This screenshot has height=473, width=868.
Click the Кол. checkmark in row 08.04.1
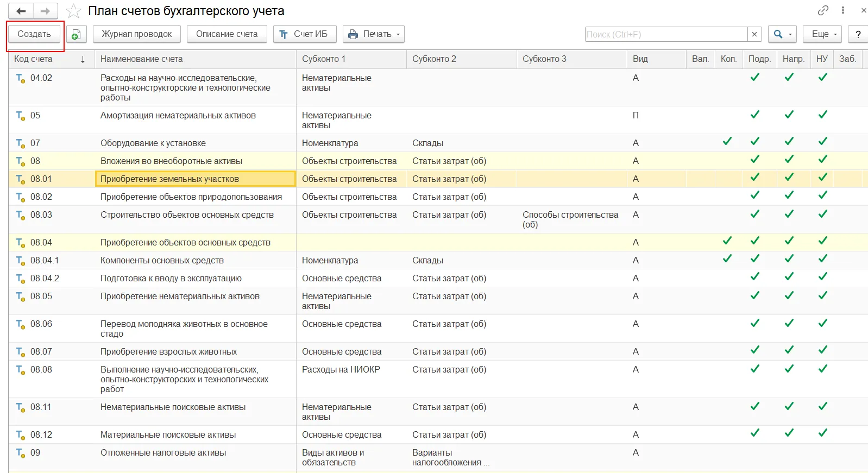[x=727, y=258]
